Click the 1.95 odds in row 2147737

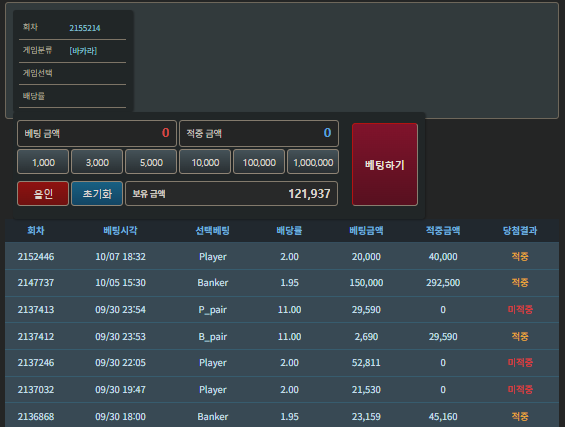[x=289, y=283]
